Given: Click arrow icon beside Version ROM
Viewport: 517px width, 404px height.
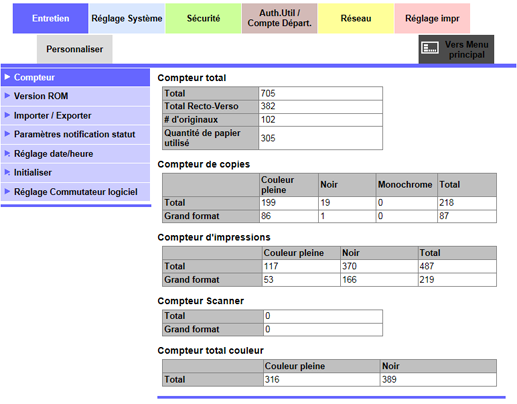Looking at the screenshot, I should 7,96.
